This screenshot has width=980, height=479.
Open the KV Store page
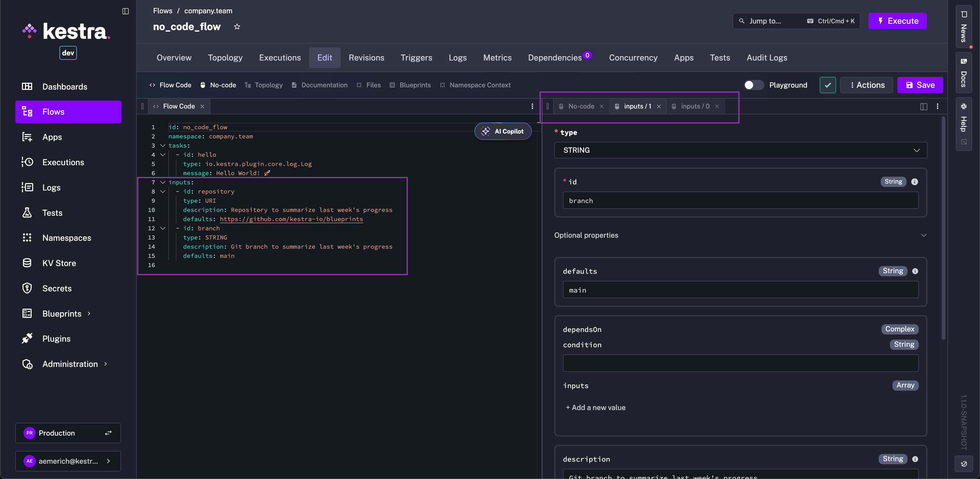click(x=59, y=263)
